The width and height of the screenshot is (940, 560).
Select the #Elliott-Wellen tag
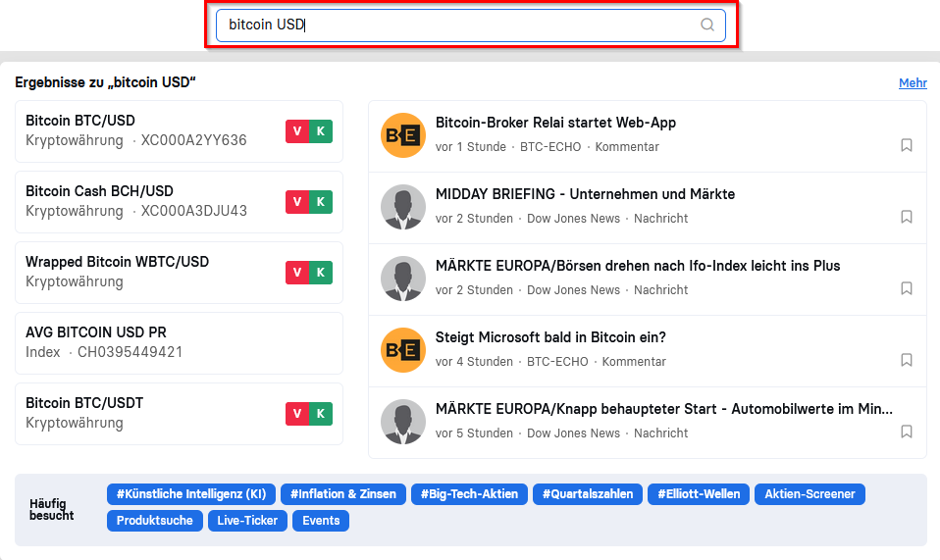pyautogui.click(x=699, y=494)
